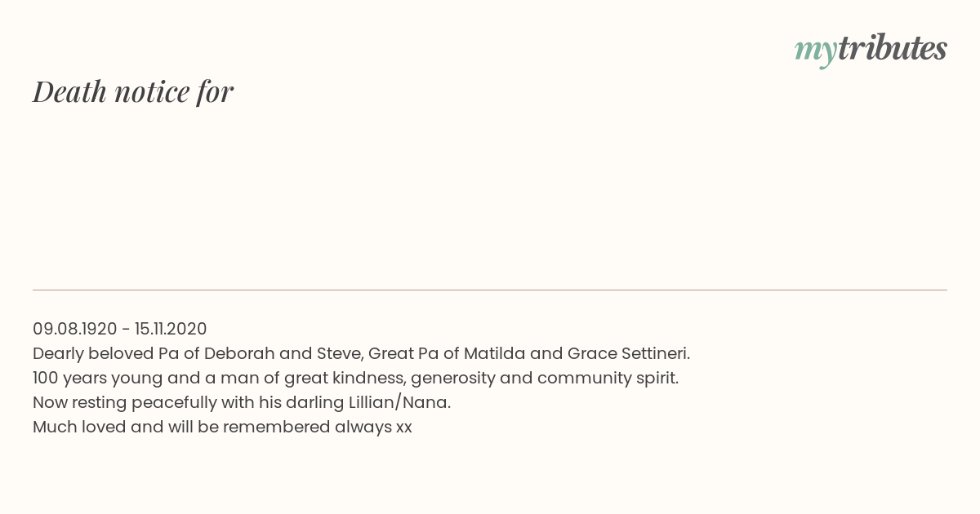Click the "Death notice for" heading
980x514 pixels.
[133, 91]
